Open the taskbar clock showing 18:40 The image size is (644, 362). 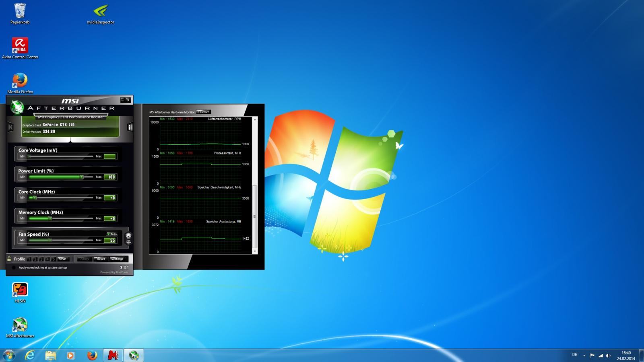(x=626, y=356)
